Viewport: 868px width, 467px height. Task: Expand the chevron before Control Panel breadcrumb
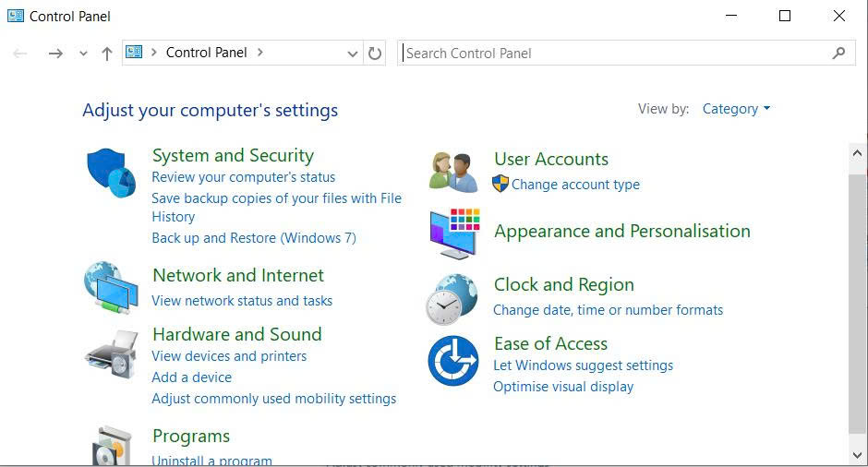pyautogui.click(x=154, y=53)
